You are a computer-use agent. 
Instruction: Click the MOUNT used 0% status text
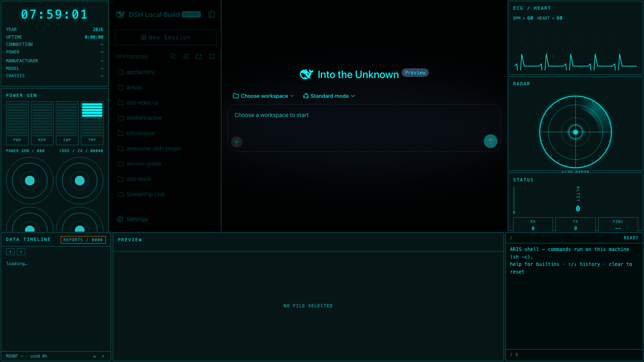click(x=27, y=356)
